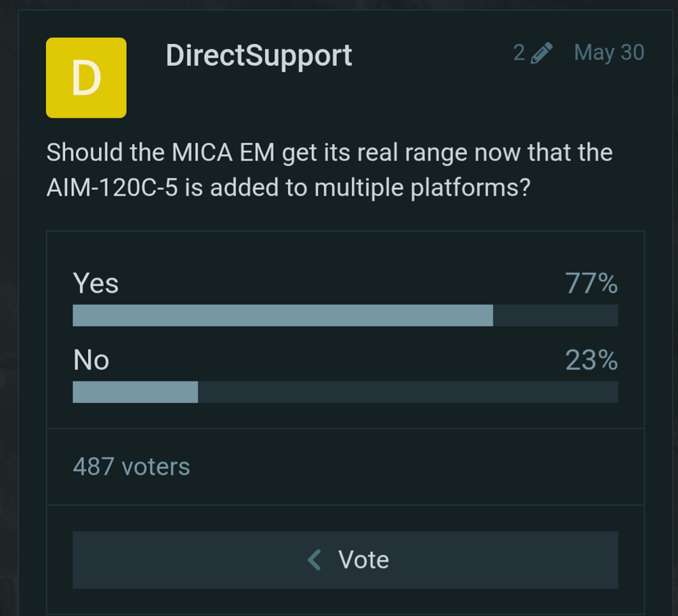678x616 pixels.
Task: Open the May 30 post date link
Action: pyautogui.click(x=610, y=53)
